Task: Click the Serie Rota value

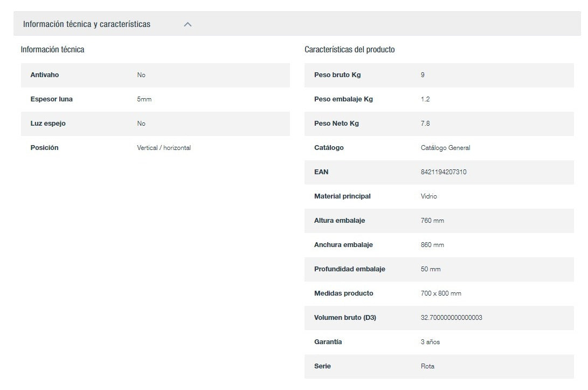Action: [427, 366]
